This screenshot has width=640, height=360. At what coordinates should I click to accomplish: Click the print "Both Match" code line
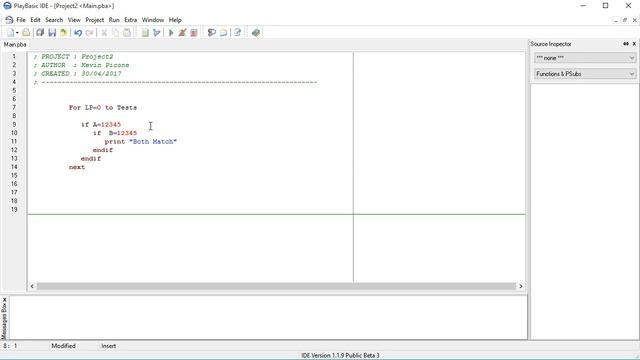coord(141,142)
